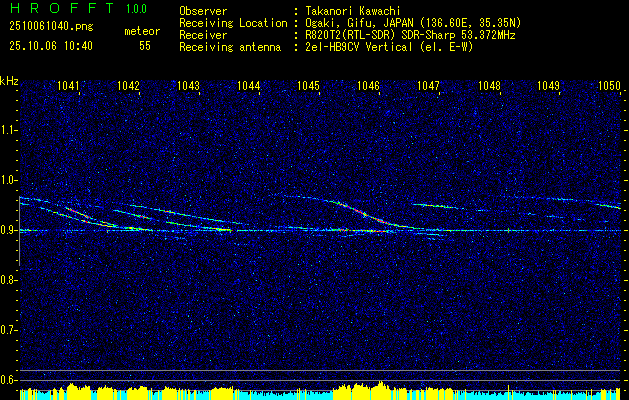This screenshot has height=400, width=629.
Task: Click the 1046 time axis marker
Action: (368, 86)
